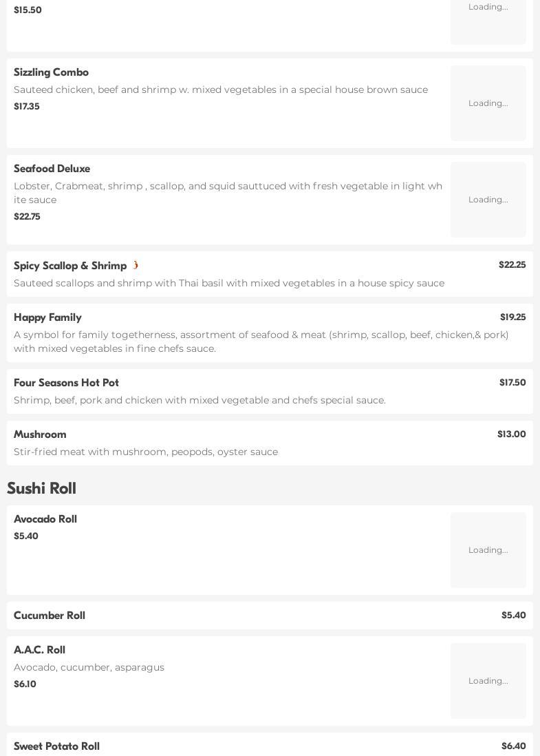Click the Seafood Deluxe loading thumbnail
This screenshot has height=756, width=540.
point(488,200)
